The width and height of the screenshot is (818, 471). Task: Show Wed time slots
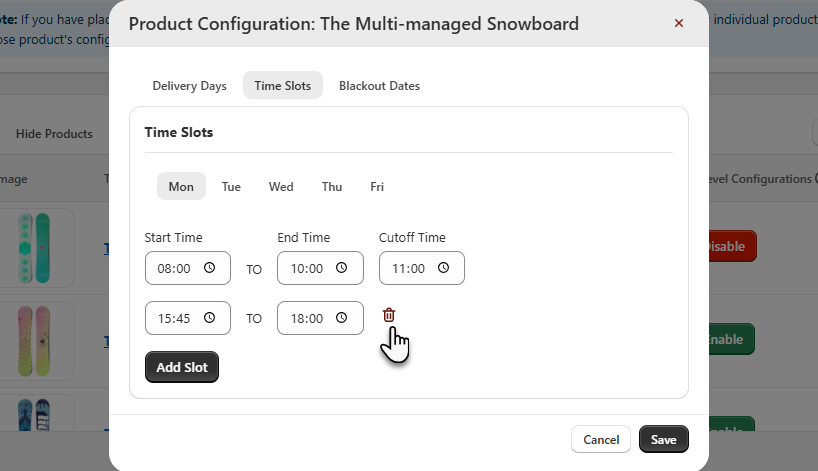coord(281,187)
